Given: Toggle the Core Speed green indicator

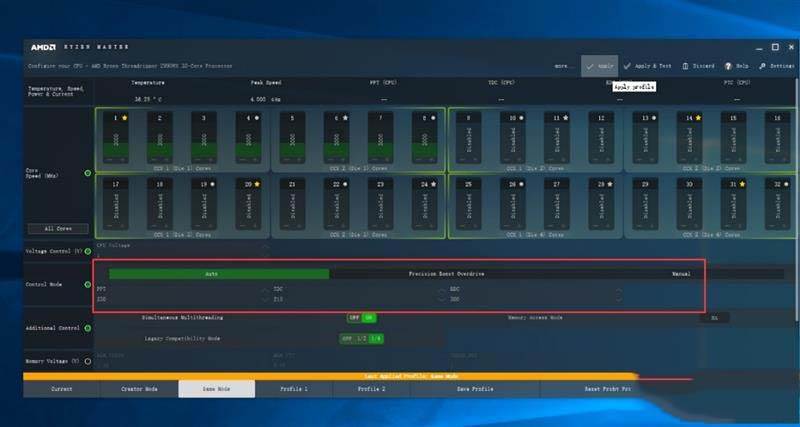Looking at the screenshot, I should tap(88, 173).
